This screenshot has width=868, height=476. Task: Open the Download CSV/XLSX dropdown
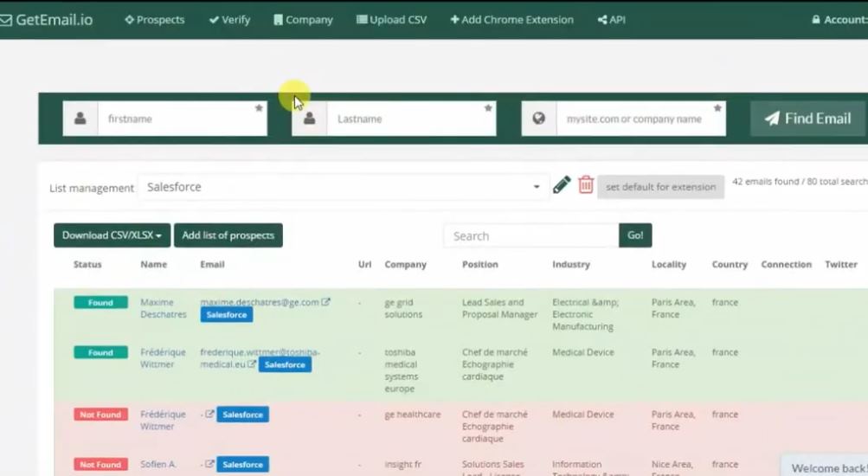pos(112,235)
